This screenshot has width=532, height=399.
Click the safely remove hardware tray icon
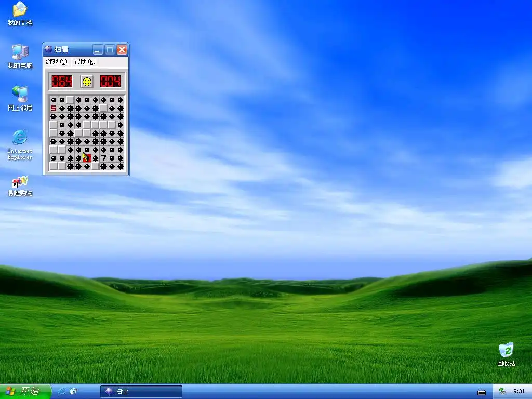tap(502, 391)
